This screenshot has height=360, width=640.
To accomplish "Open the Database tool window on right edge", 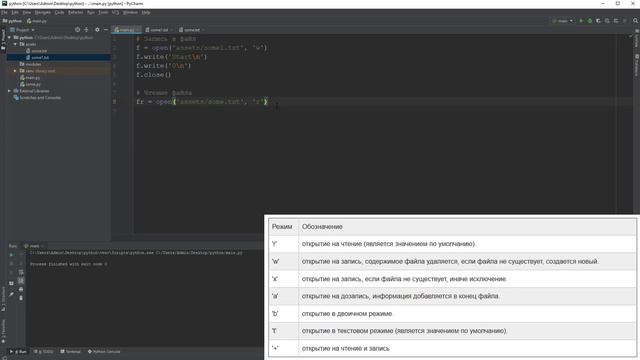I will [x=636, y=64].
